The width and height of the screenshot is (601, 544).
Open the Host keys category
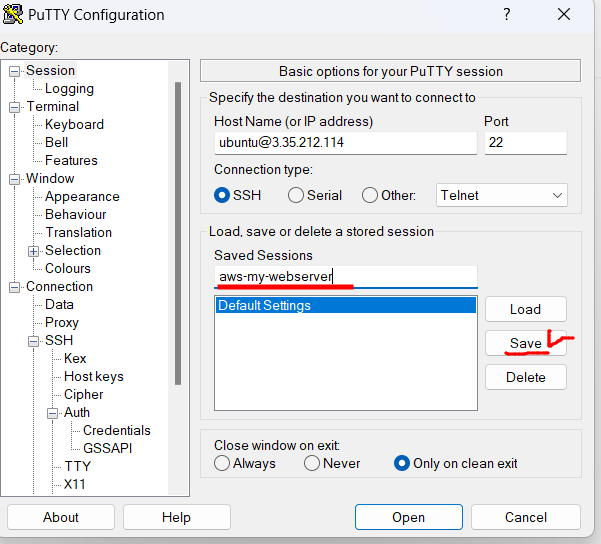pyautogui.click(x=94, y=377)
